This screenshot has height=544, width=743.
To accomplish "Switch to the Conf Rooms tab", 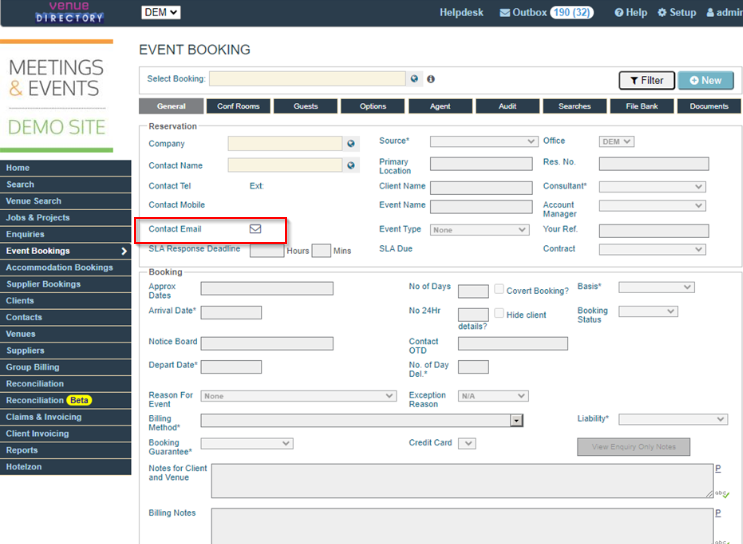I will 238,106.
